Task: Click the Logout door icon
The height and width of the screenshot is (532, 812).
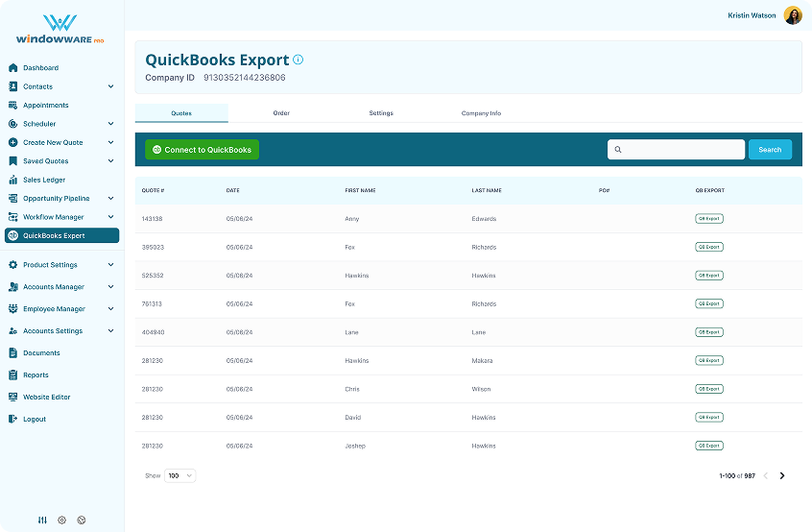Action: (13, 419)
